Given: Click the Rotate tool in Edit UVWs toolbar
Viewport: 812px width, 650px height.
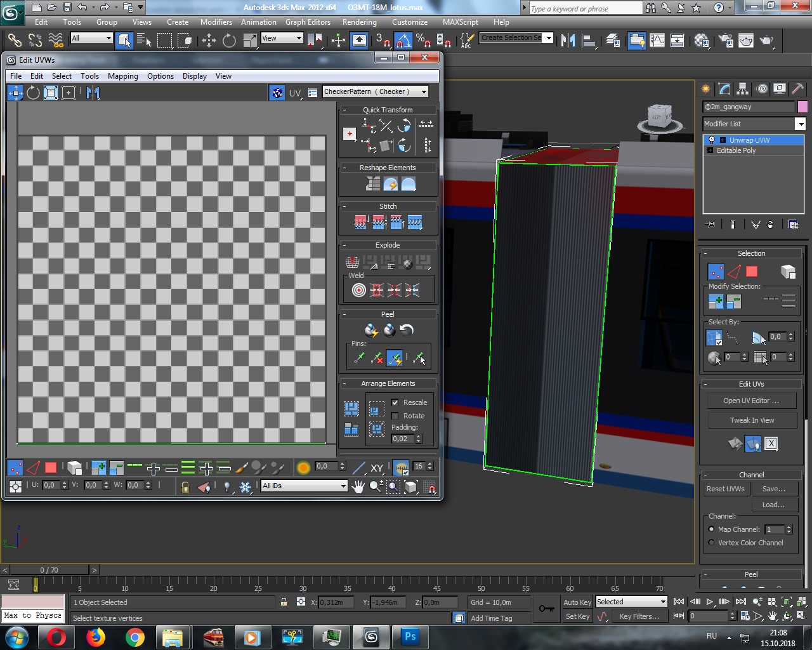Looking at the screenshot, I should click(33, 93).
